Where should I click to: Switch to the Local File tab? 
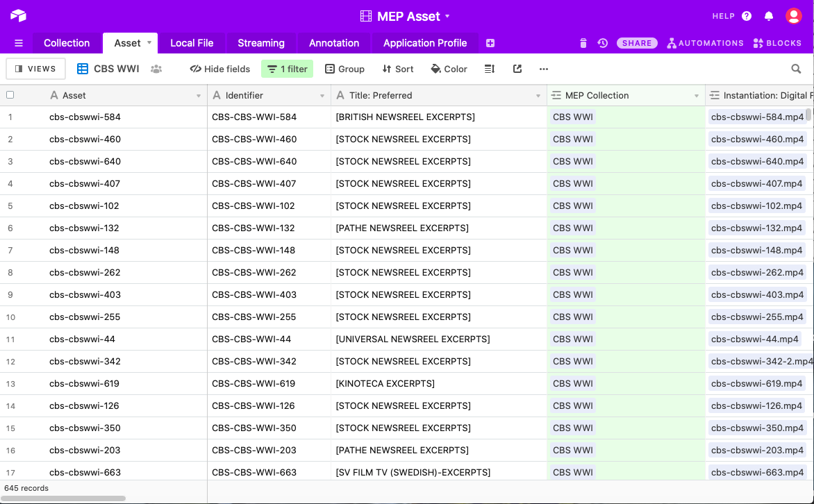pyautogui.click(x=192, y=43)
